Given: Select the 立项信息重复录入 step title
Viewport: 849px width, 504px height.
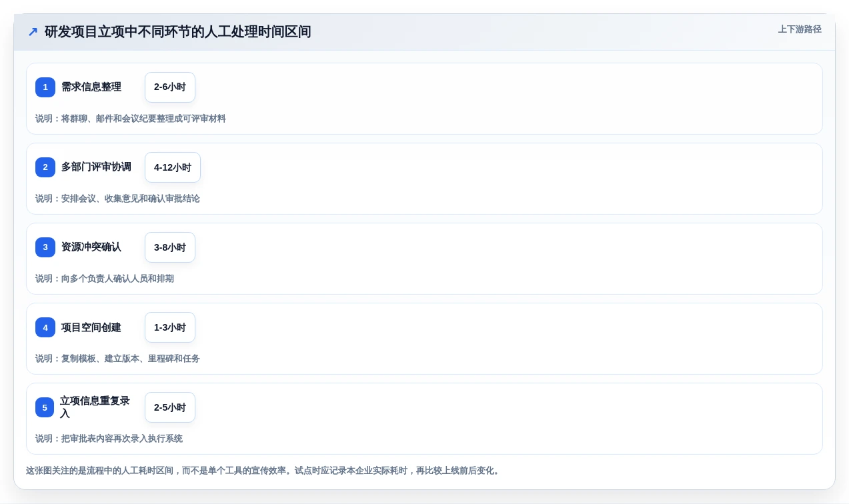Looking at the screenshot, I should click(96, 407).
